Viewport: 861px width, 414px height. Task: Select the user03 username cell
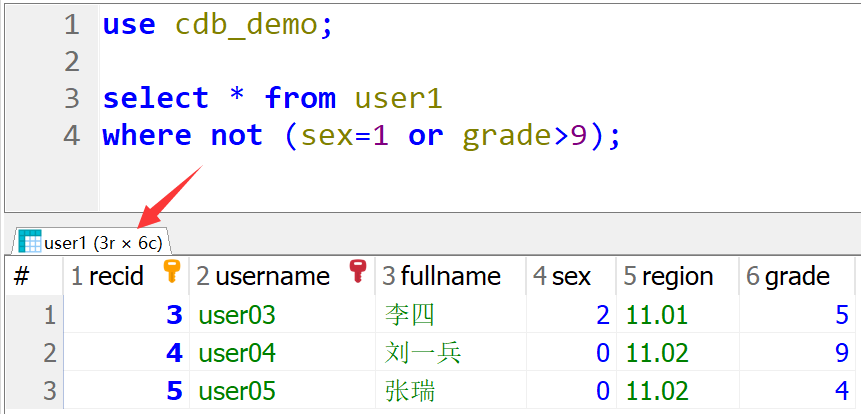pyautogui.click(x=237, y=316)
